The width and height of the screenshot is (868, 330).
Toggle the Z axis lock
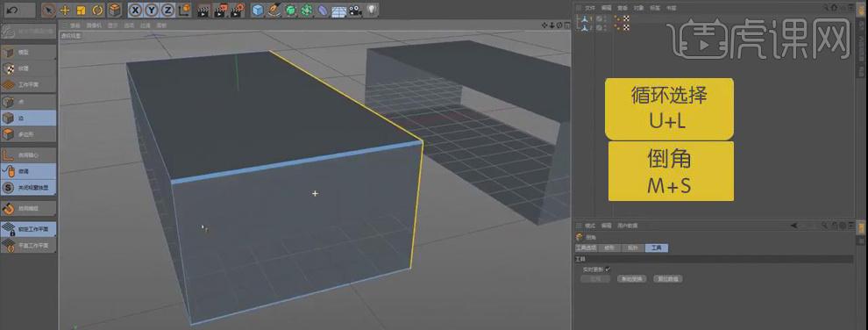(167, 10)
